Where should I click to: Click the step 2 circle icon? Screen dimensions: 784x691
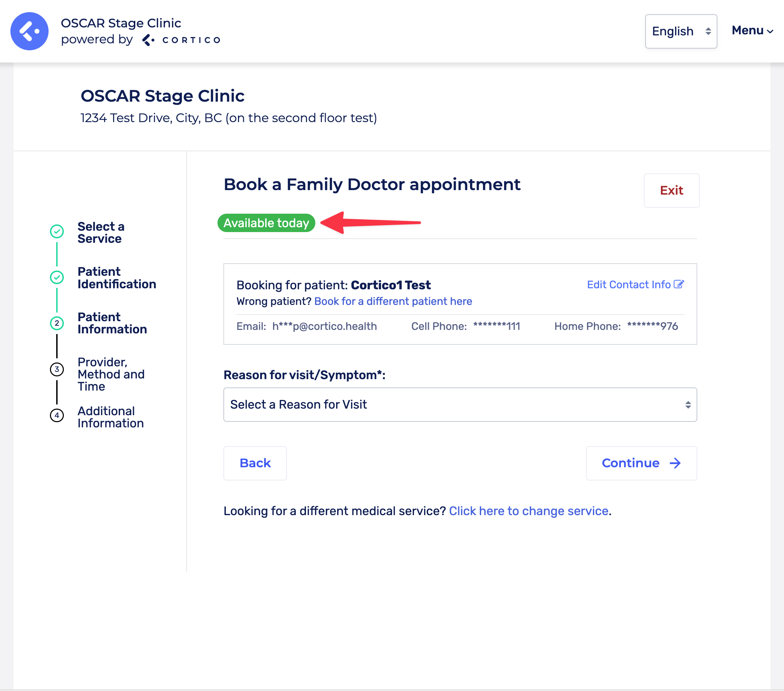tap(57, 323)
